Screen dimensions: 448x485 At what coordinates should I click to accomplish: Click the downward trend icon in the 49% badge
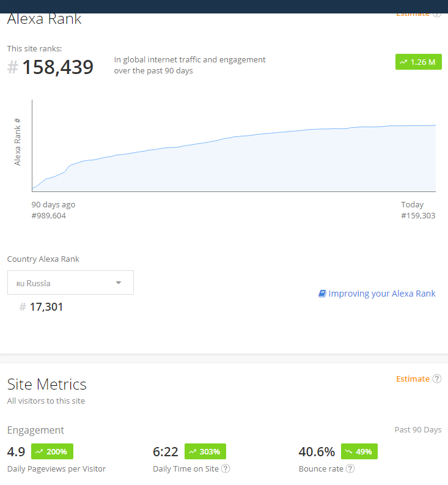349,452
